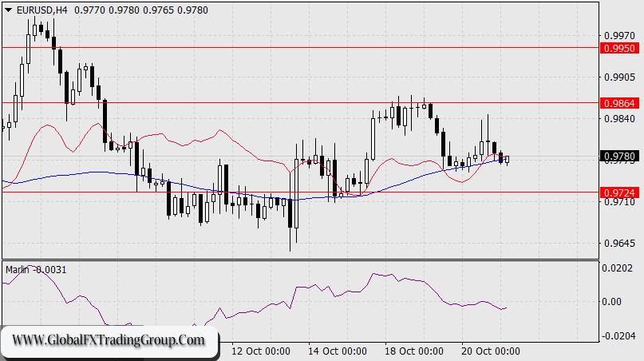Open the chart menu triangle beside EURUSD,H4

pyautogui.click(x=8, y=10)
